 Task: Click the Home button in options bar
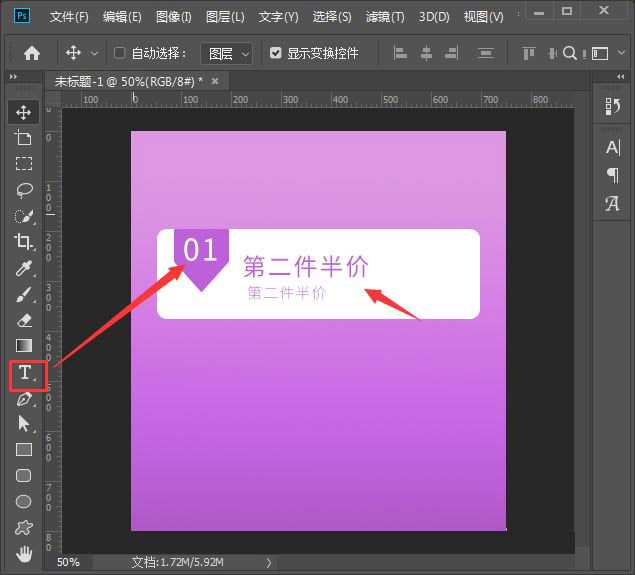[x=32, y=53]
